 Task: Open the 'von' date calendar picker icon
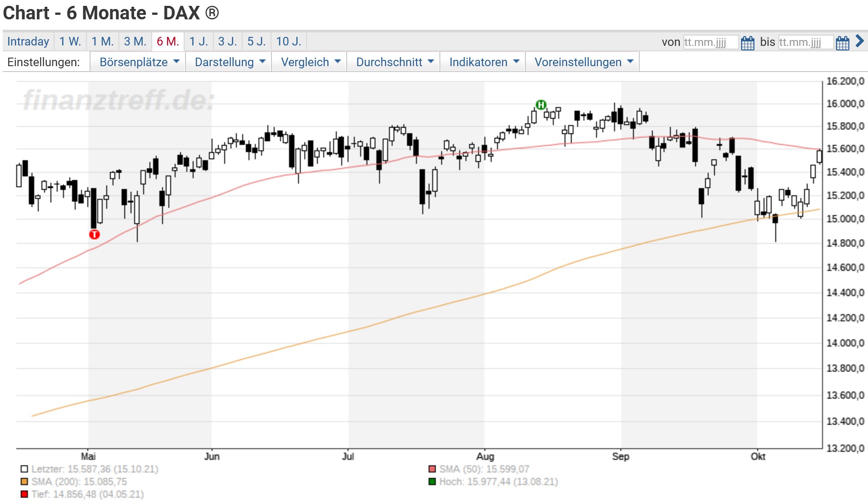pos(747,43)
